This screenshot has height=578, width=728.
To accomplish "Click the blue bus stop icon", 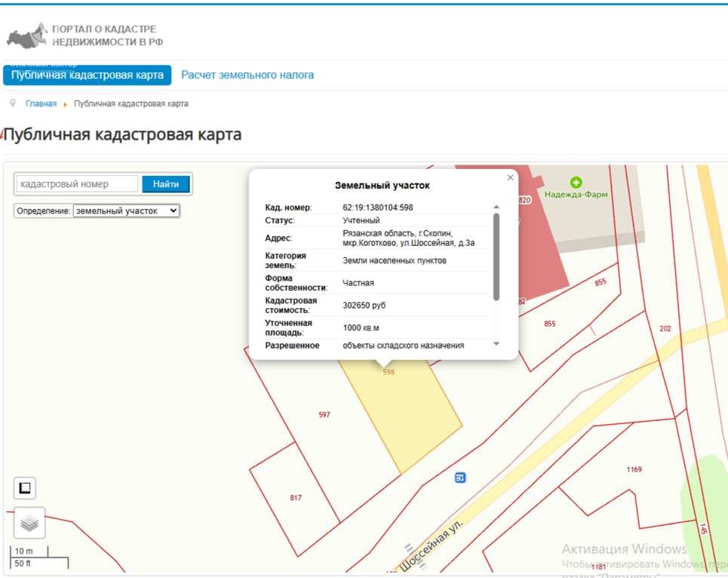I will (x=460, y=478).
